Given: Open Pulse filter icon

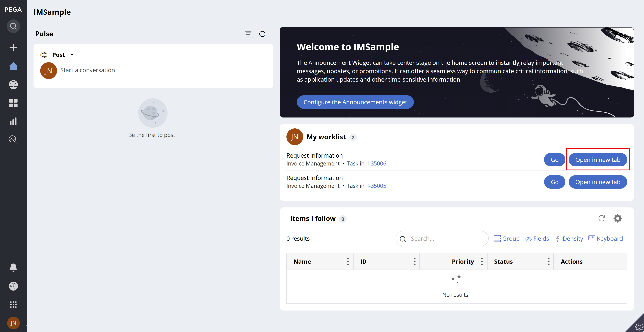Looking at the screenshot, I should click(x=248, y=34).
